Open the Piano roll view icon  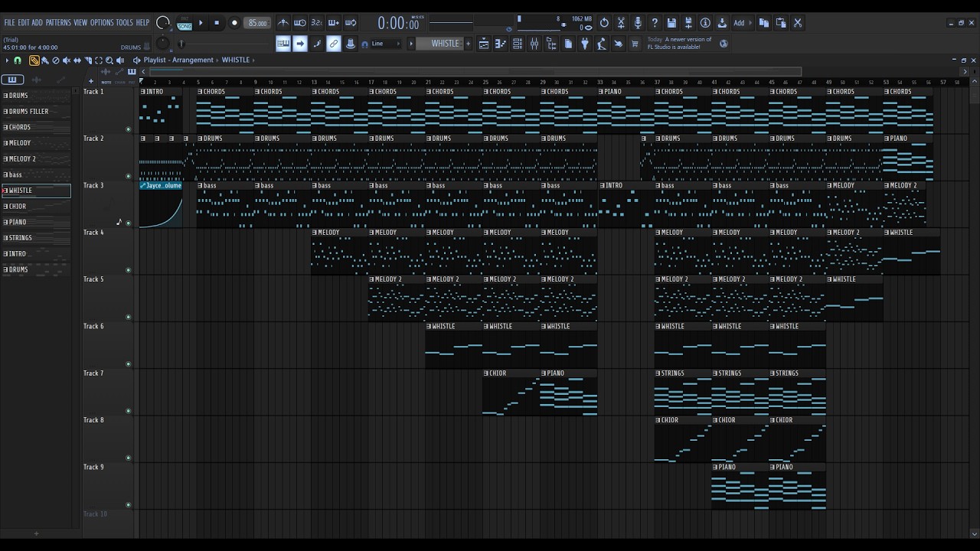click(501, 44)
